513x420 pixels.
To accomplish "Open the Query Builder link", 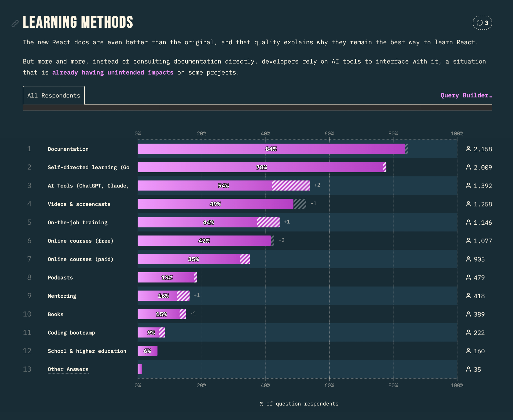I will [x=466, y=95].
